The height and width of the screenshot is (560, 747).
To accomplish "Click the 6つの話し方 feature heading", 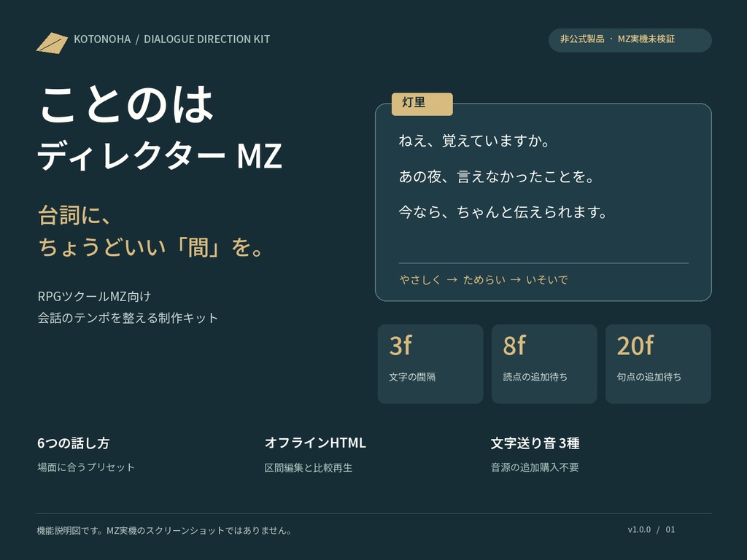I will click(x=74, y=443).
